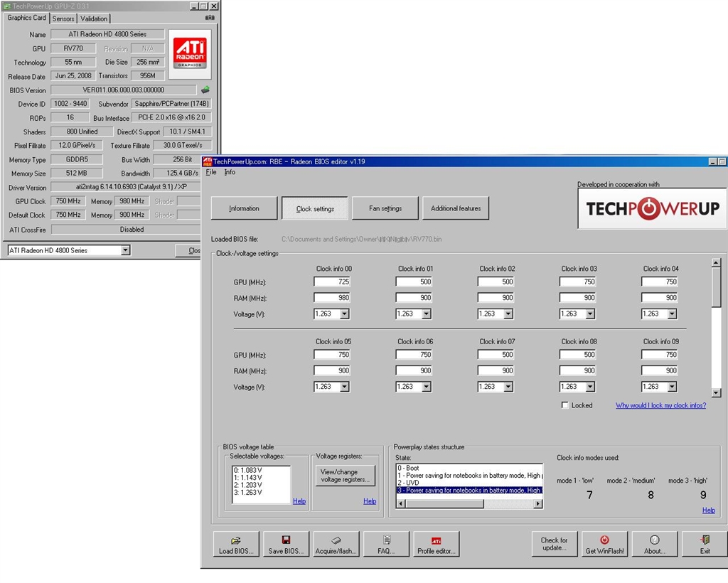The height and width of the screenshot is (583, 728).
Task: Open Acquire/flash dialog
Action: point(336,544)
